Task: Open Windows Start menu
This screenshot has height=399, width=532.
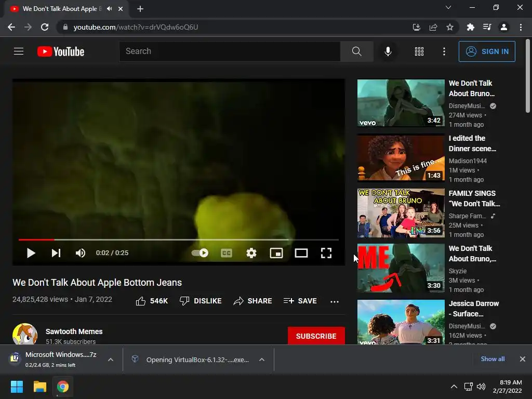Action: point(17,387)
